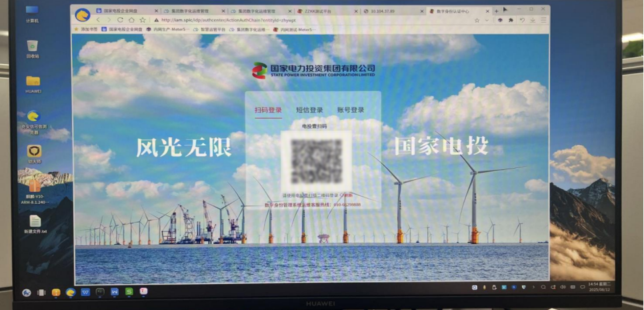Open the browser downloads icon
644x310 pixels.
(x=533, y=20)
